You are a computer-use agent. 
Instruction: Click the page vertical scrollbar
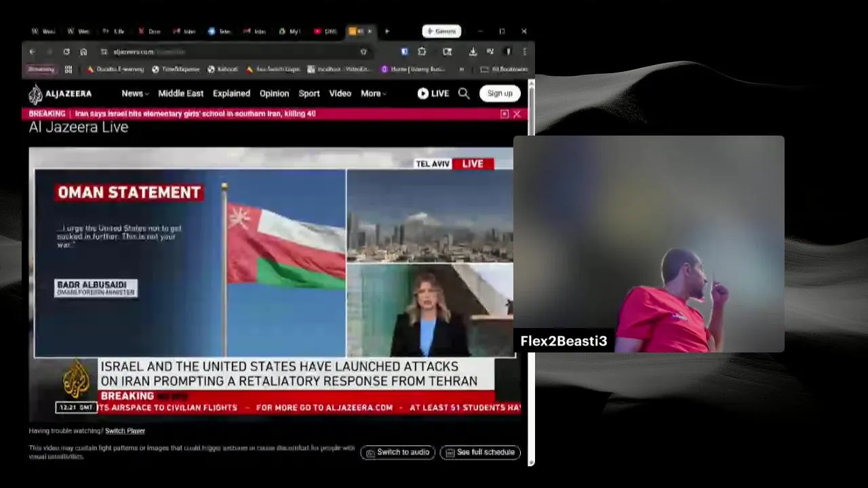pyautogui.click(x=531, y=271)
